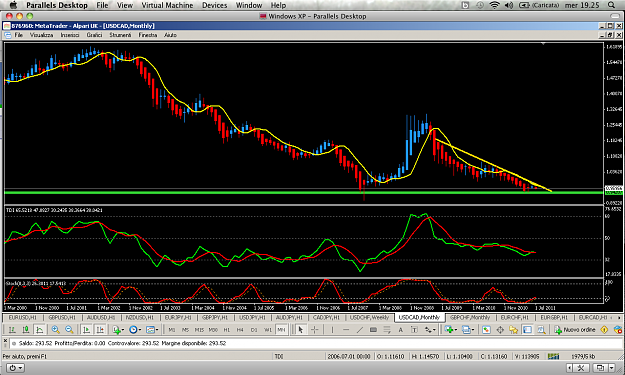
Task: Click the volume icon in menu bar
Action: click(x=509, y=5)
